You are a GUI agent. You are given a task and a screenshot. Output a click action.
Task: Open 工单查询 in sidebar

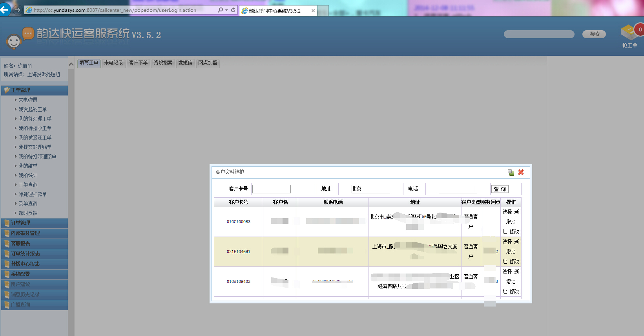28,185
